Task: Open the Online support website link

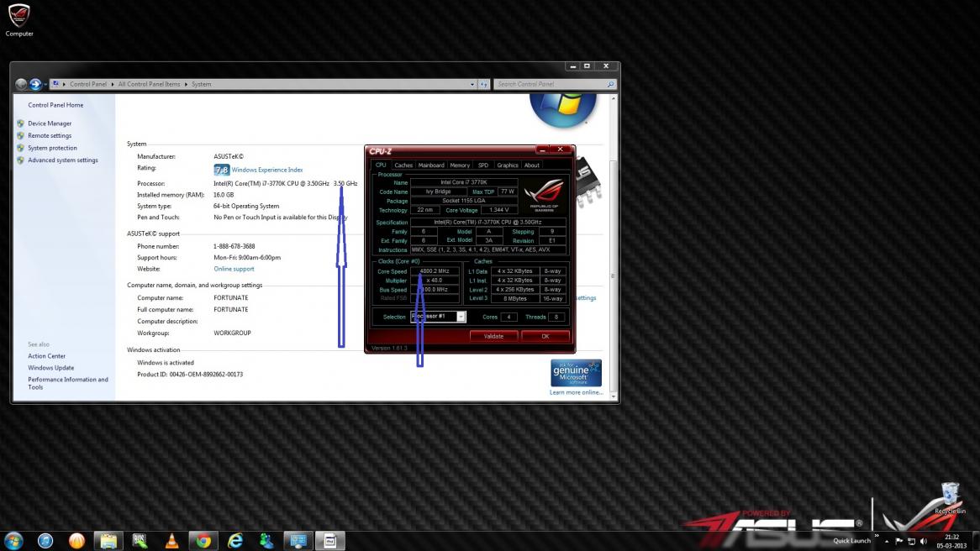Action: point(234,270)
